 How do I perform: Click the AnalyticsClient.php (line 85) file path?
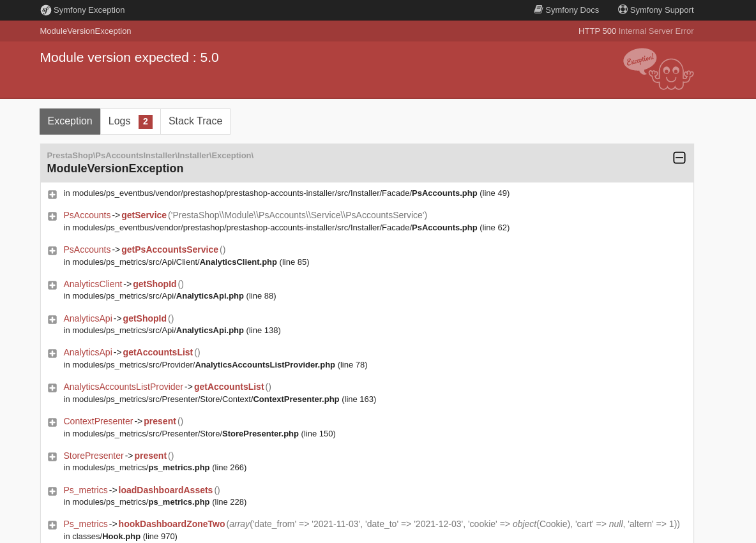coord(186,262)
